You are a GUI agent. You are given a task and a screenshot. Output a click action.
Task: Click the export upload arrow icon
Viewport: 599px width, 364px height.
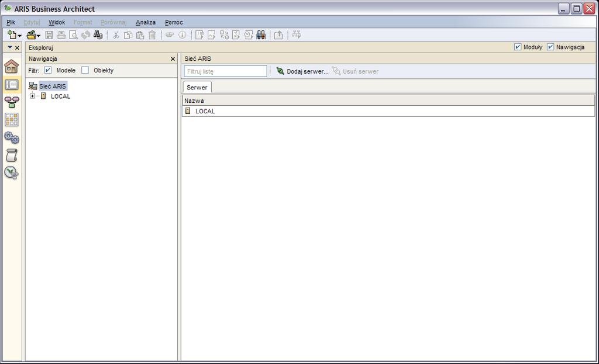tap(278, 35)
